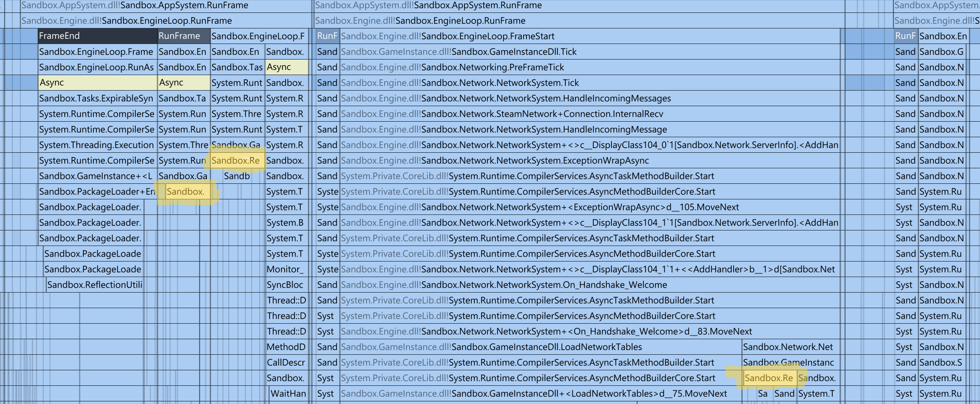Click the Sandbox.PackageLoader+En block
Image resolution: width=980 pixels, height=404 pixels.
[97, 192]
